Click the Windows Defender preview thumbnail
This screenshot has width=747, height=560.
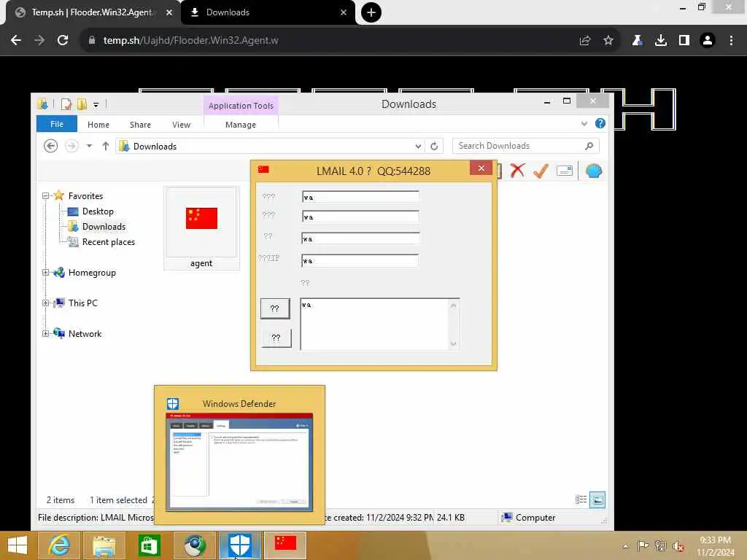click(x=239, y=462)
